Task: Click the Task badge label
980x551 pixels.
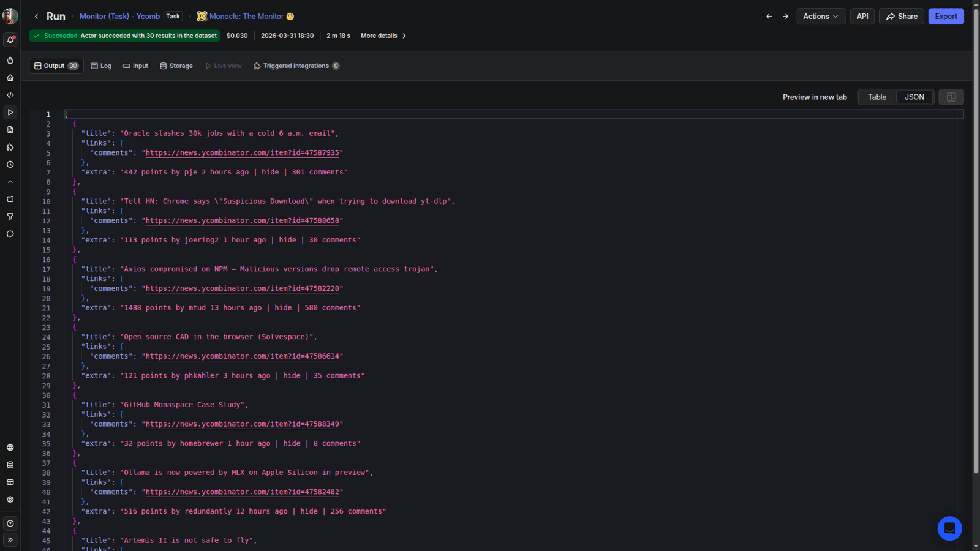Action: (x=173, y=17)
